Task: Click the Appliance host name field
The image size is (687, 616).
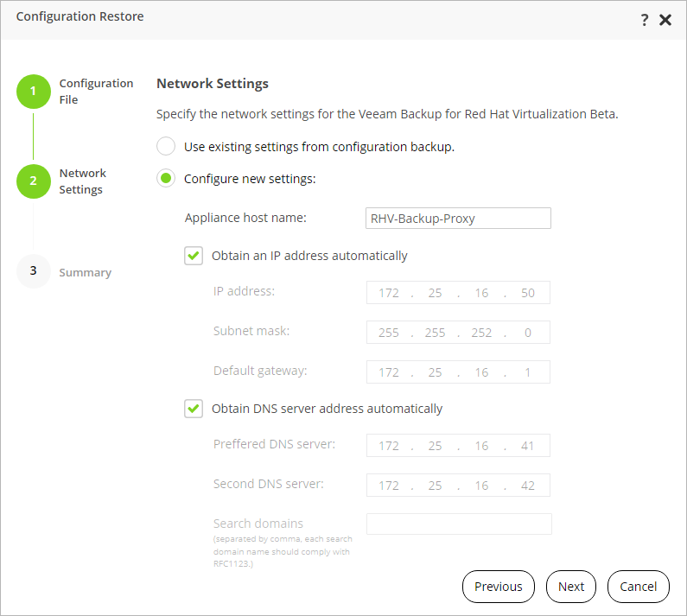Action: pos(458,219)
